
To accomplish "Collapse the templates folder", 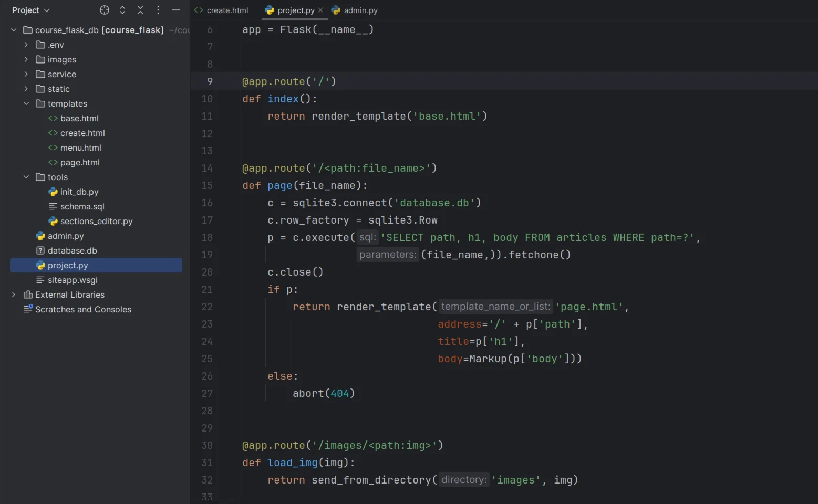I will tap(26, 103).
